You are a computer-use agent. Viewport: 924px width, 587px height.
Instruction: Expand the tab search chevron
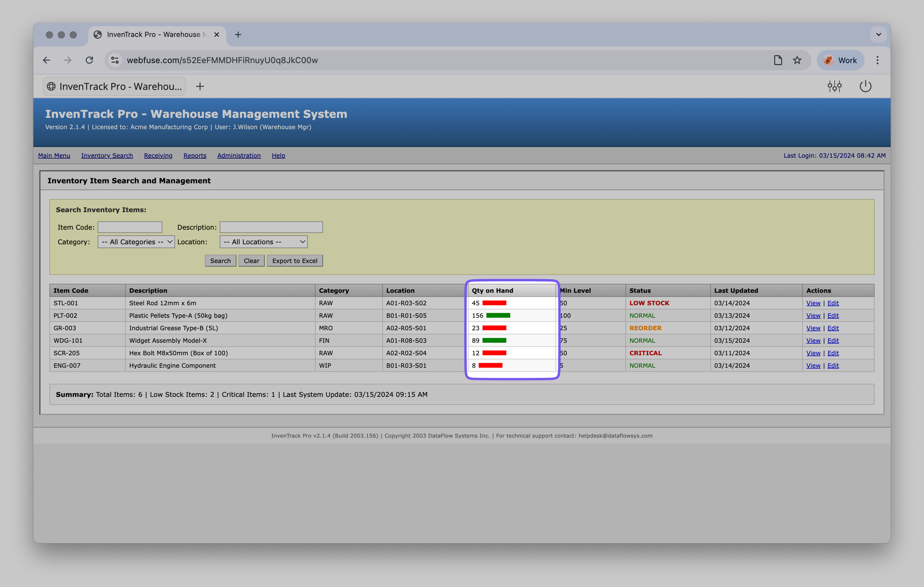click(878, 35)
